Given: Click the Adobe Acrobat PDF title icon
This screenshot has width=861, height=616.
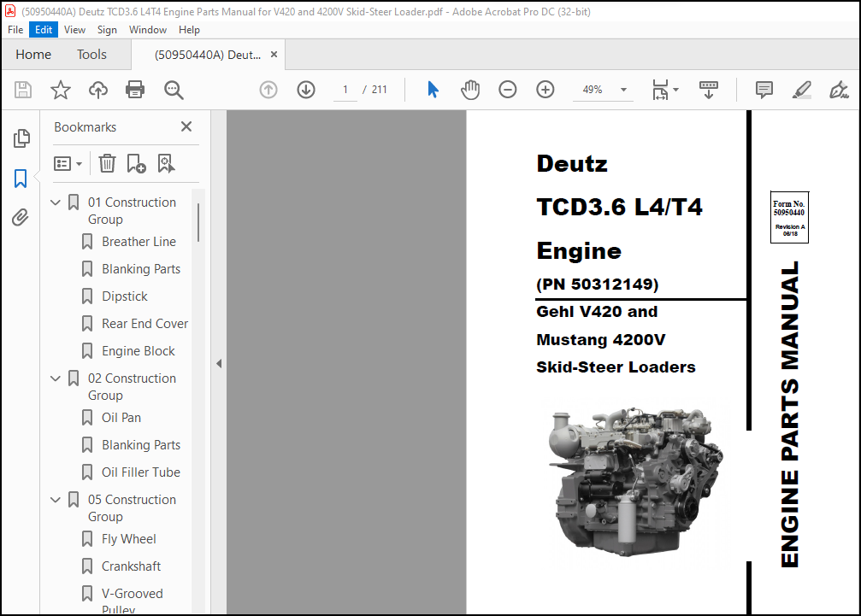Looking at the screenshot, I should 10,11.
